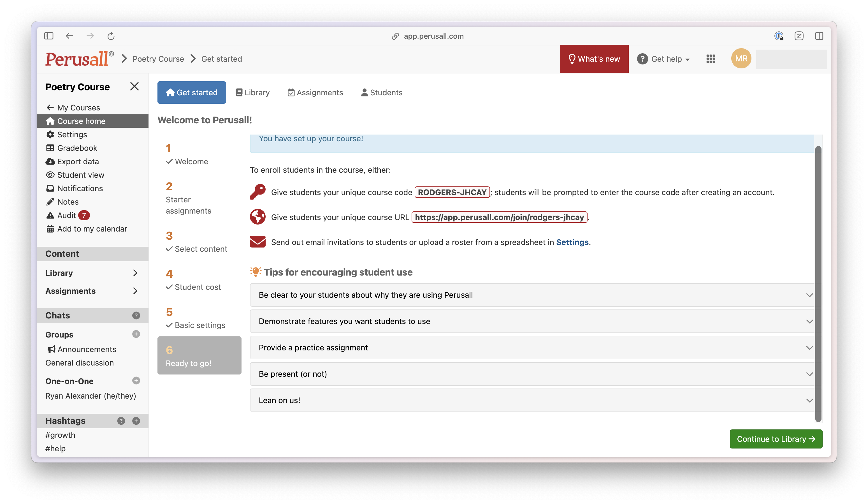Go to step 4 Student cost
868x504 pixels.
(x=199, y=280)
